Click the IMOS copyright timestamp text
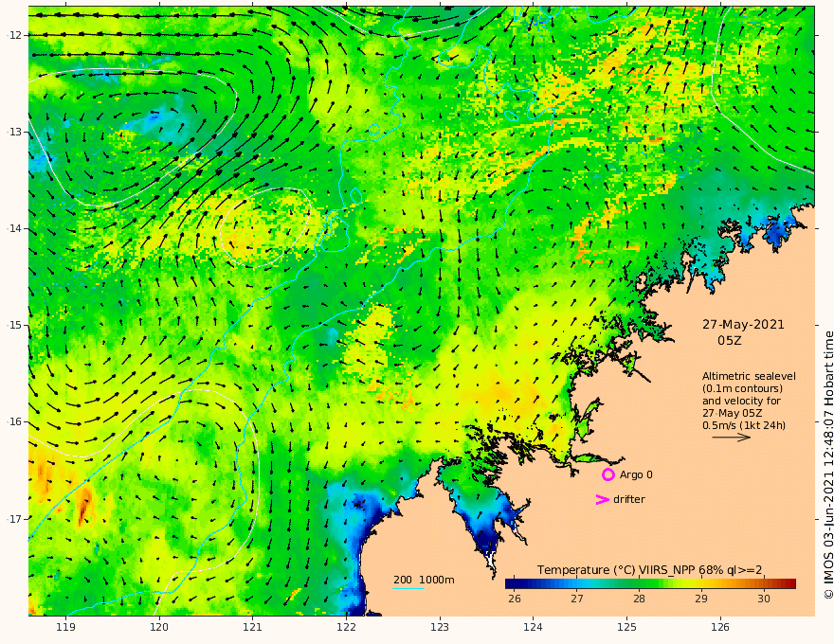 point(828,465)
